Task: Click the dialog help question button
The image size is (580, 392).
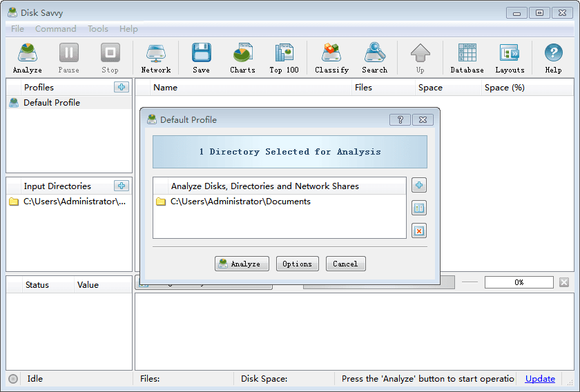Action: [x=400, y=120]
